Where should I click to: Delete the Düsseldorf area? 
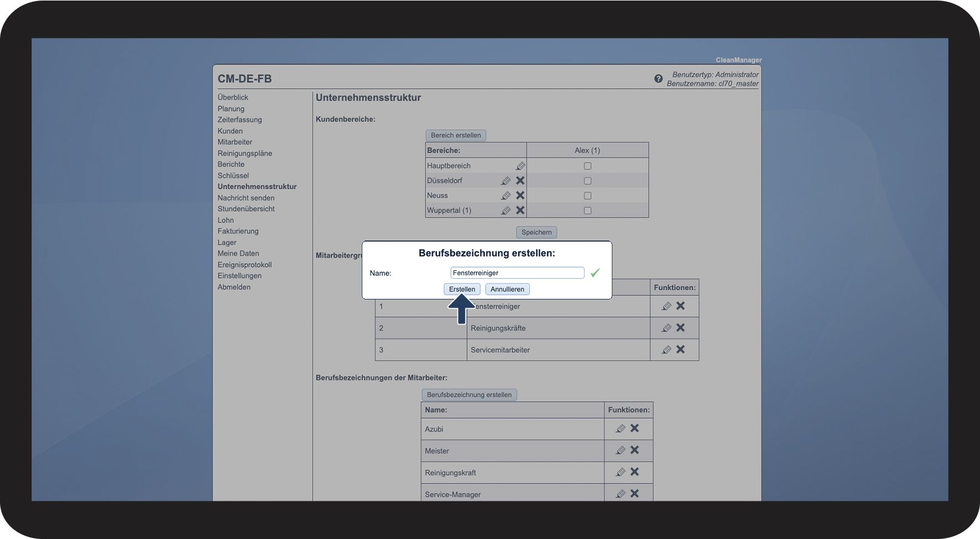coord(520,180)
